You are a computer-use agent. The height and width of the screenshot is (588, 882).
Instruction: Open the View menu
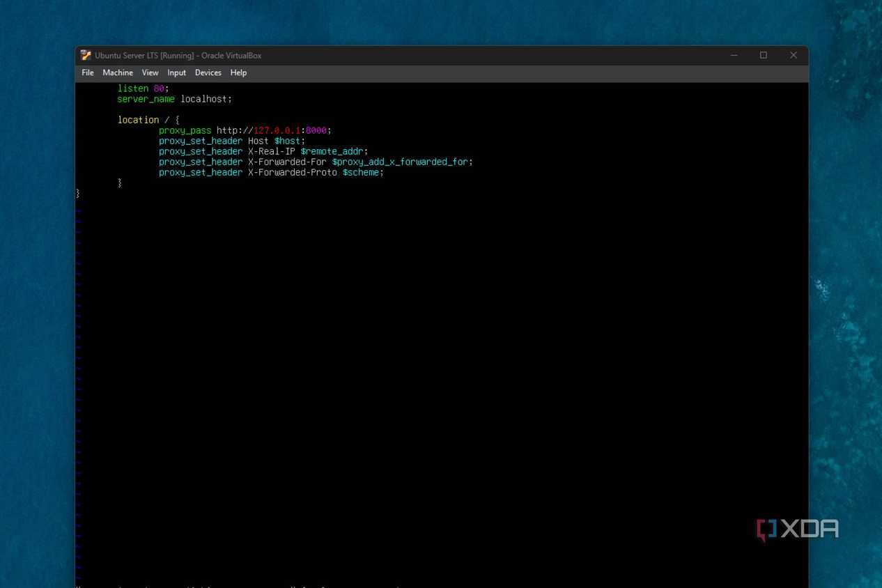click(150, 72)
